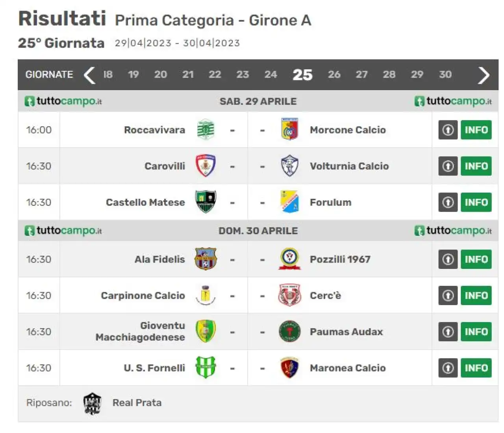Select the Castello Matese crest icon
Image resolution: width=504 pixels, height=433 pixels.
click(x=206, y=202)
